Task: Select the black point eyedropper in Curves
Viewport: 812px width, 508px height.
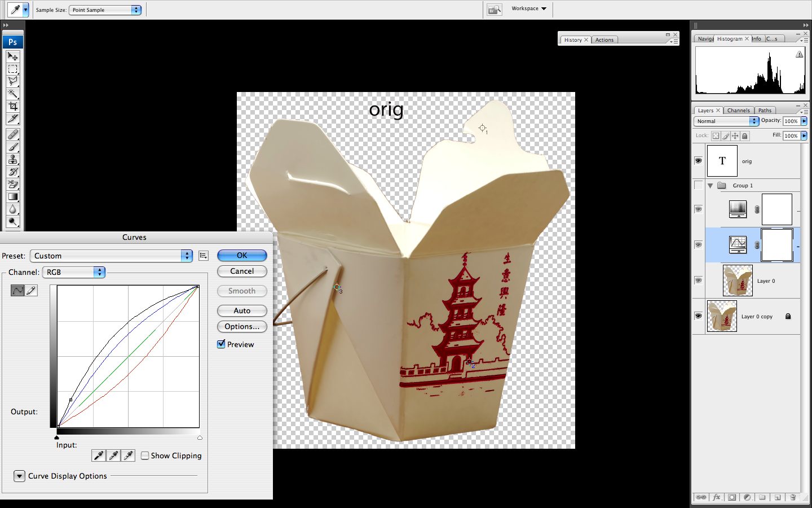Action: click(99, 456)
